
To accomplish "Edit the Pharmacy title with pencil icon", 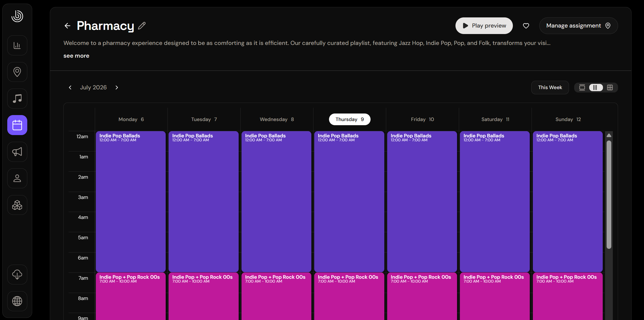I will tap(142, 26).
